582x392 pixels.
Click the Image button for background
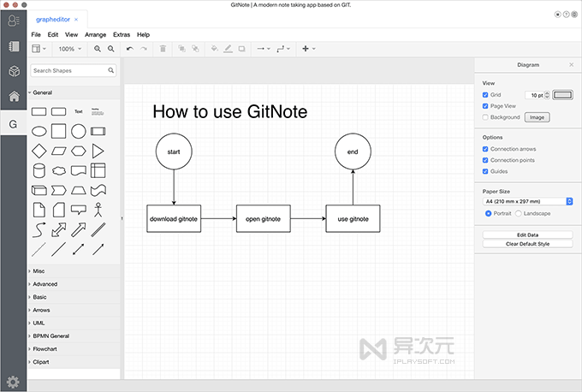tap(537, 117)
